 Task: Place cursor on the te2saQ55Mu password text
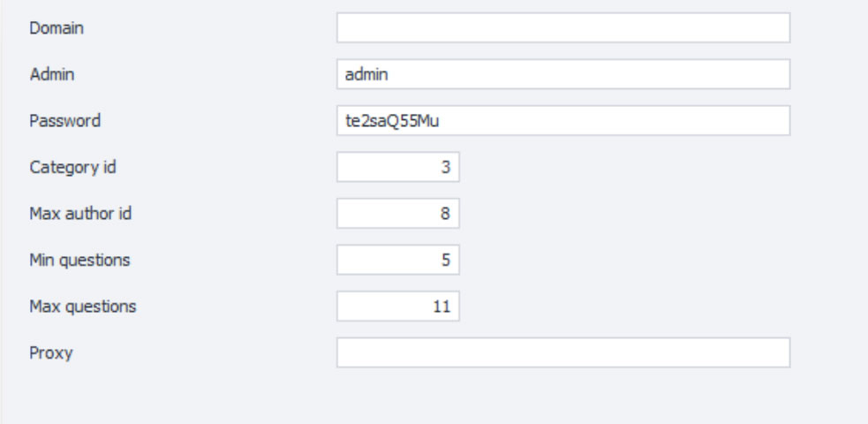386,121
